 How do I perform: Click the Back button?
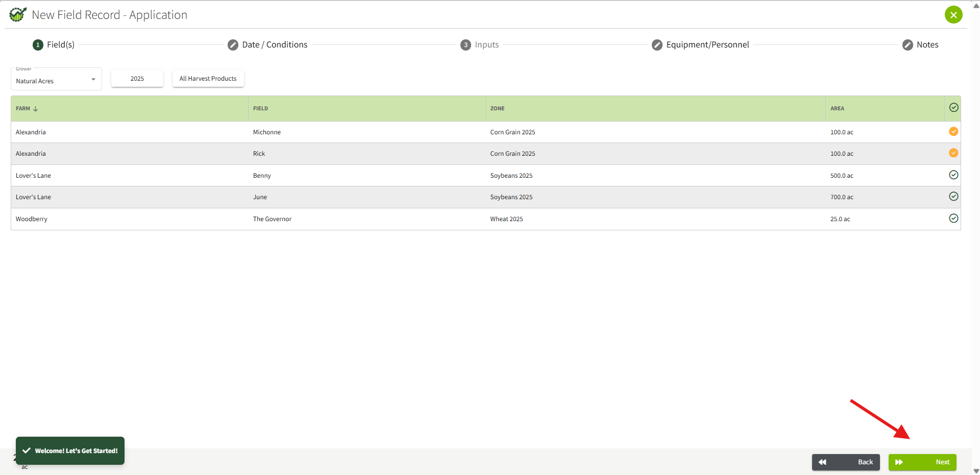point(846,462)
